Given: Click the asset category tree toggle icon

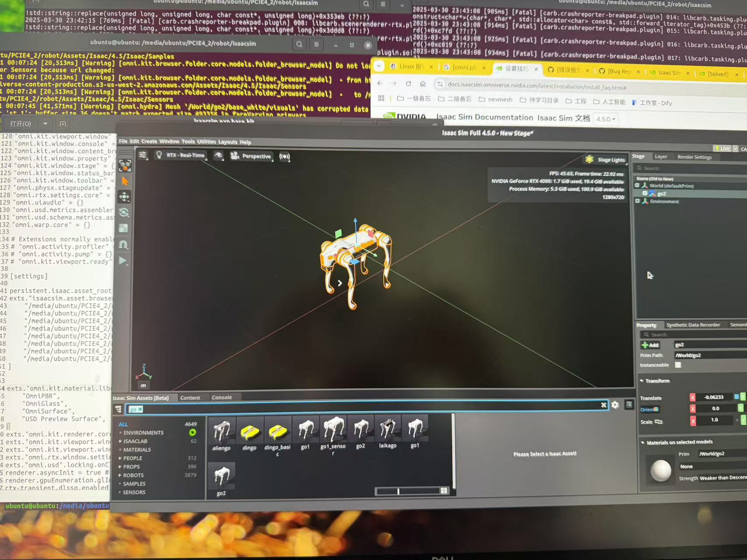Looking at the screenshot, I should 119,409.
